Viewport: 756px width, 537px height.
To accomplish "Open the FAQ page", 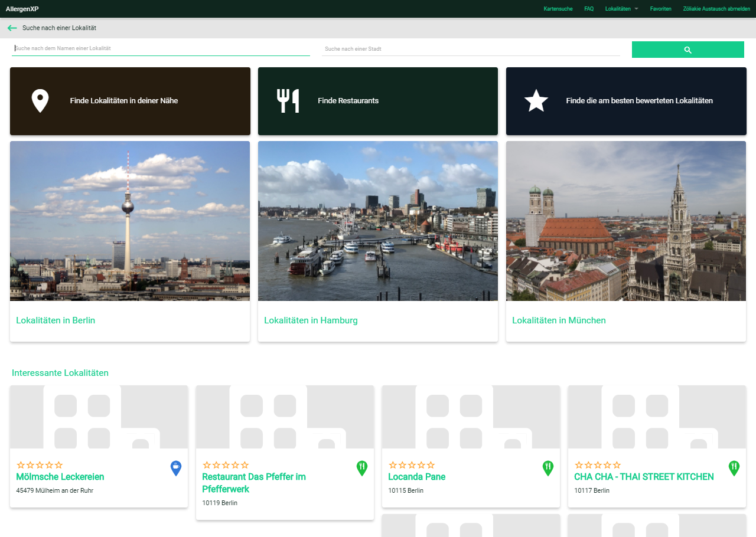I will (x=589, y=9).
